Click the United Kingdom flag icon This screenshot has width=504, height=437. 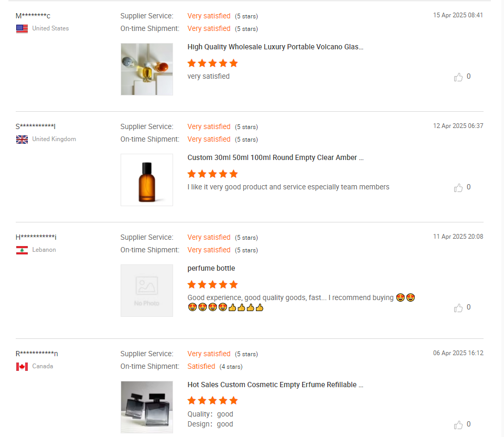22,139
